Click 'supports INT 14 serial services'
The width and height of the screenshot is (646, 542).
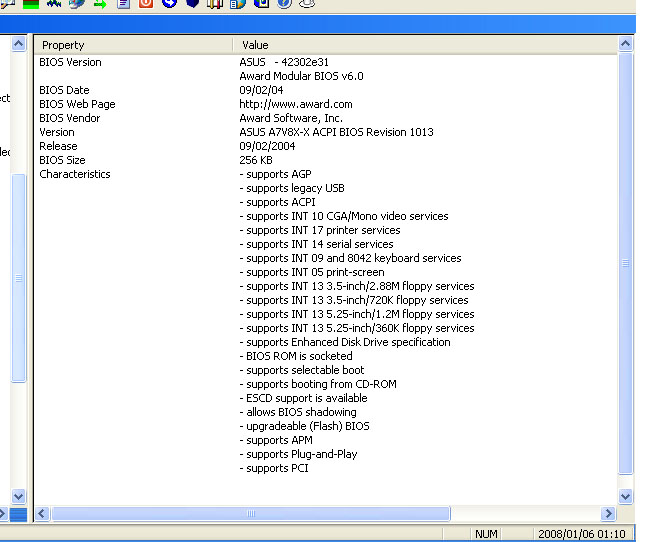316,244
